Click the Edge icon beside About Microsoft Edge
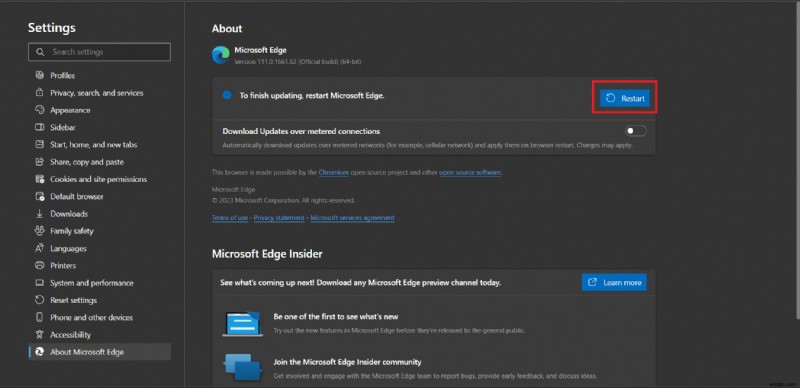The height and width of the screenshot is (388, 800). [40, 352]
